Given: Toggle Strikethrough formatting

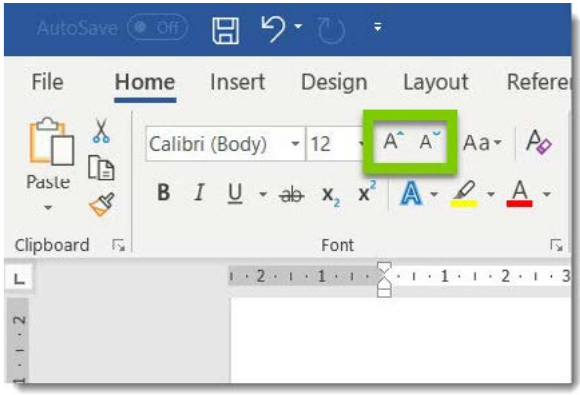Looking at the screenshot, I should coord(291,194).
